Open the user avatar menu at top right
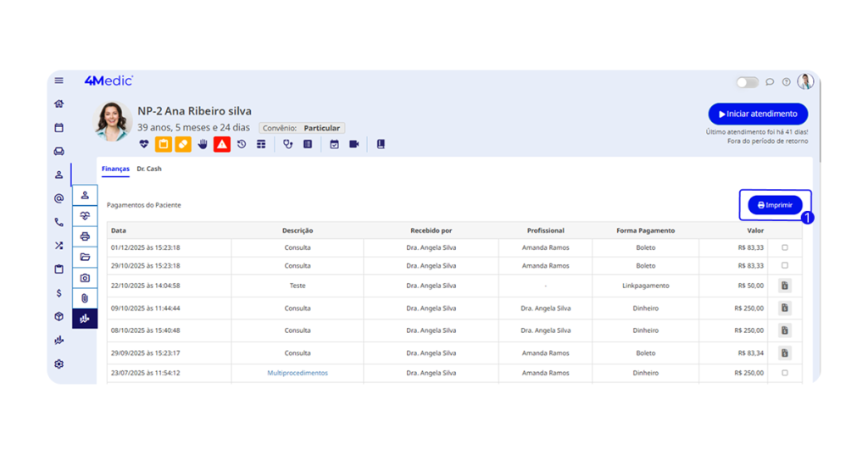 point(805,81)
